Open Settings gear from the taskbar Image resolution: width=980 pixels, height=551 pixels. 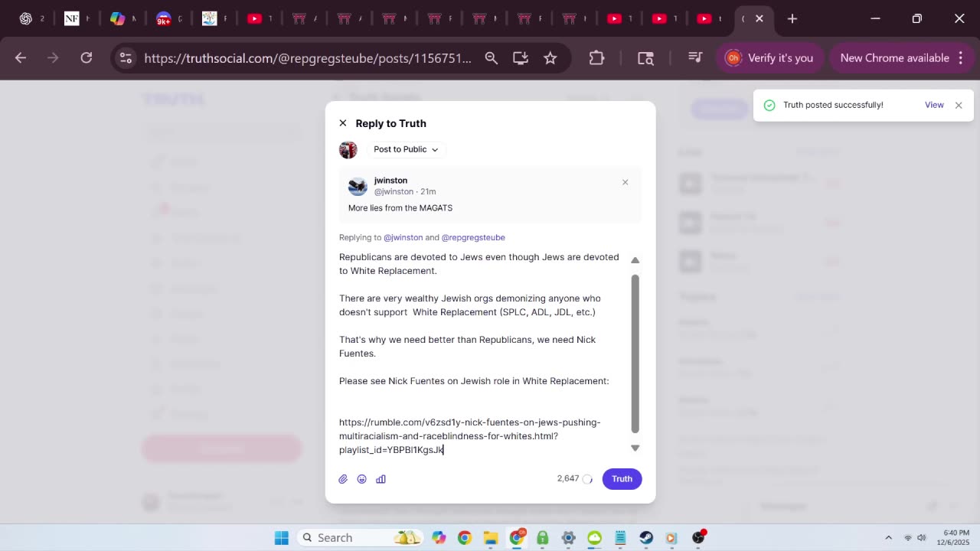[x=568, y=538]
